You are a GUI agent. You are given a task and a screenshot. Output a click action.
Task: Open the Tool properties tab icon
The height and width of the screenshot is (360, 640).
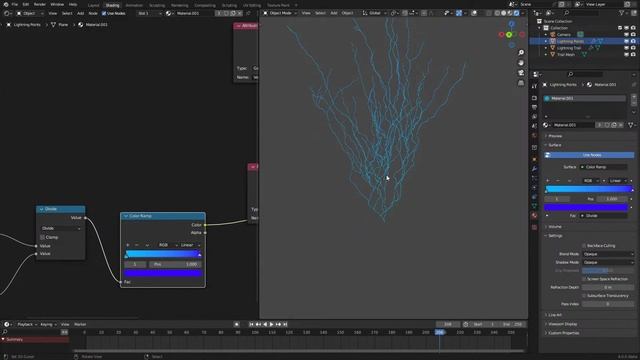pos(534,87)
